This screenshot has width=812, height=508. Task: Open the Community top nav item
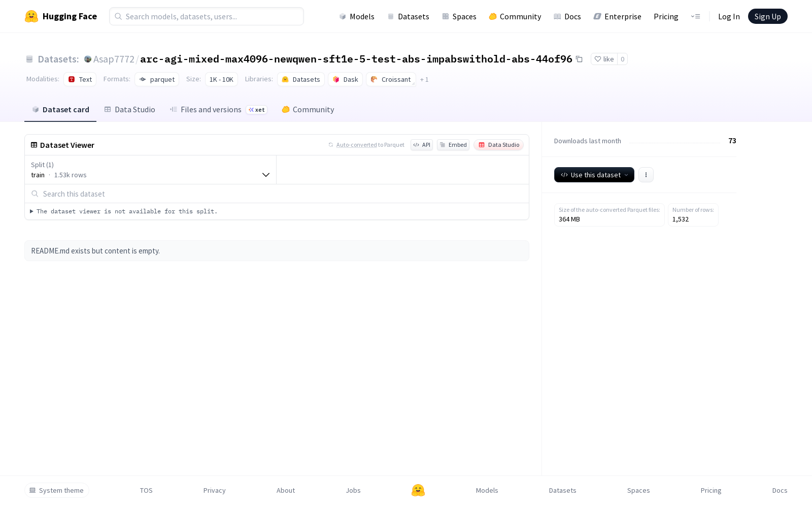click(515, 16)
